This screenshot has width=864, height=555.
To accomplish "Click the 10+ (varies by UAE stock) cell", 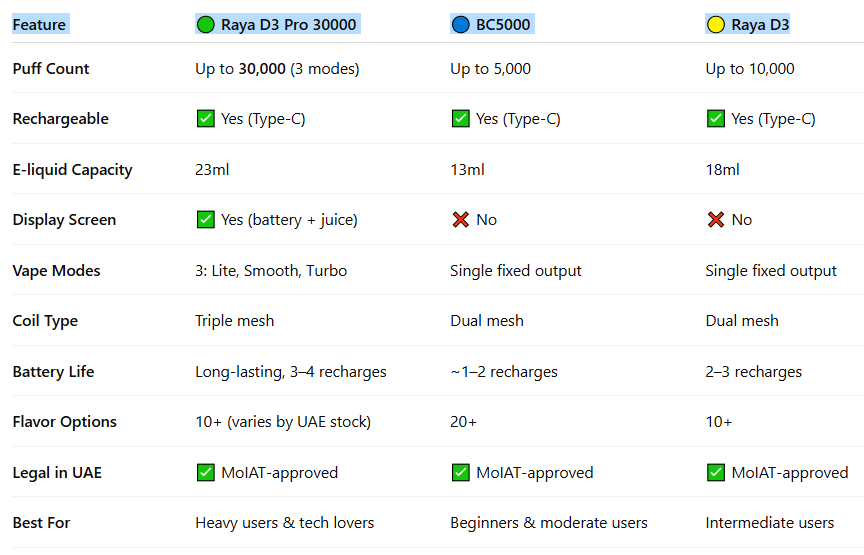I will [x=283, y=422].
